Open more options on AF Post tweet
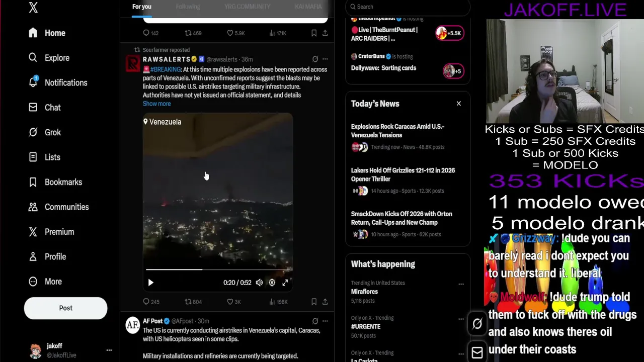644x362 pixels. [x=325, y=321]
